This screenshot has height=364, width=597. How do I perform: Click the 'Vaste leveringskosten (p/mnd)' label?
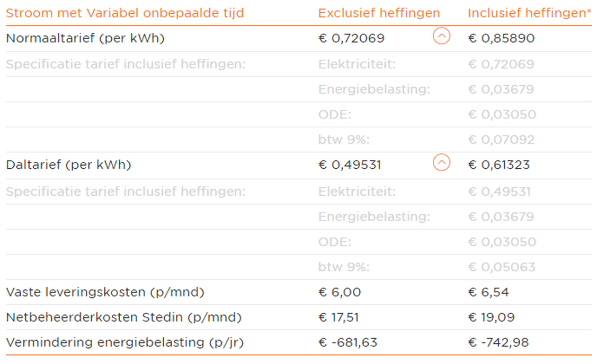[105, 292]
